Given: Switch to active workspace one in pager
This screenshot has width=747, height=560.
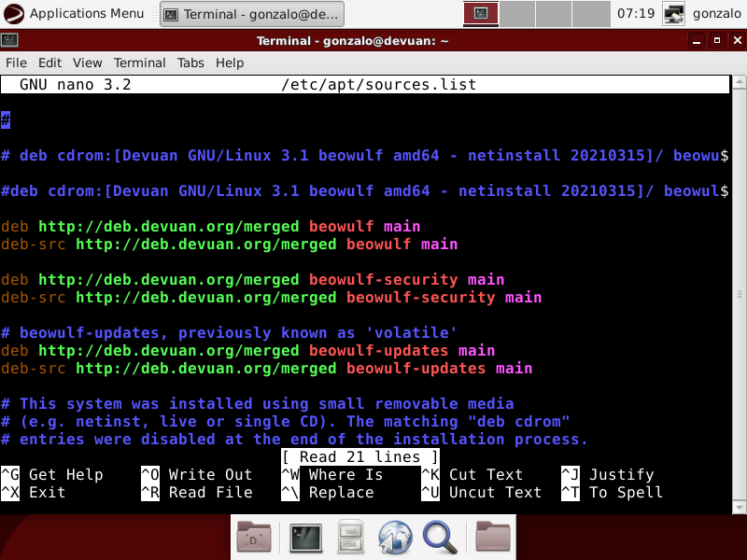Looking at the screenshot, I should pos(481,14).
